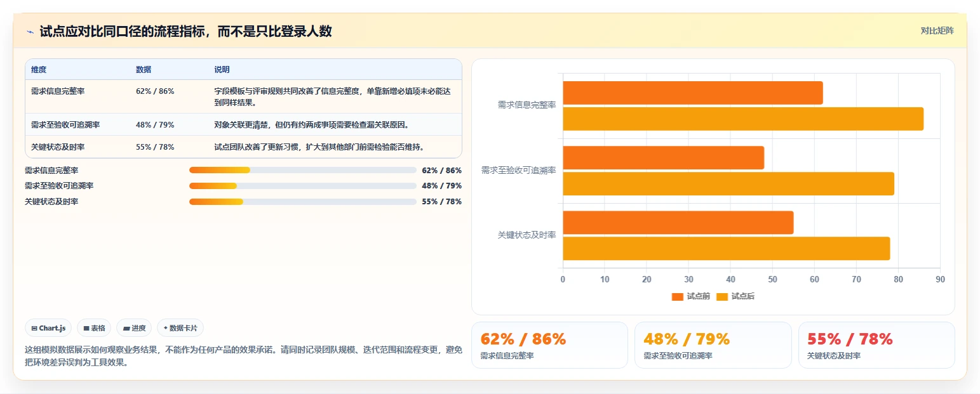This screenshot has height=394, width=980.
Task: Click the 试点前 bar for 需求至验收可追溯率
Action: pyautogui.click(x=663, y=157)
